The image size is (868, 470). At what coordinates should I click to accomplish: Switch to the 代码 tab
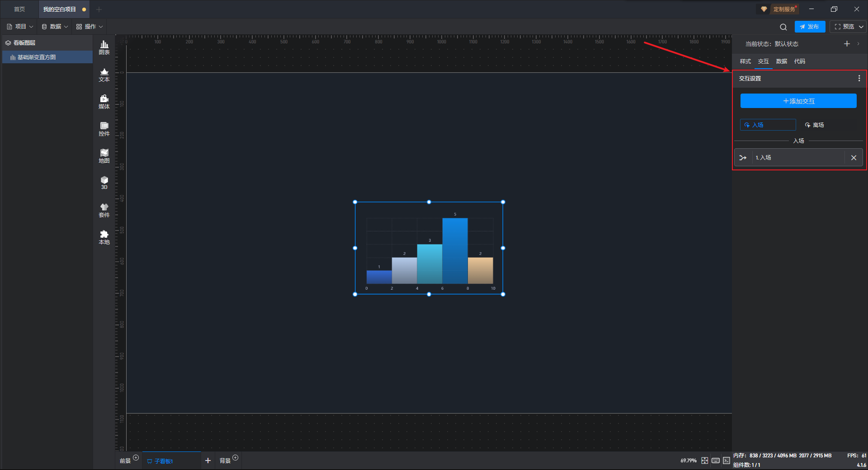[799, 61]
